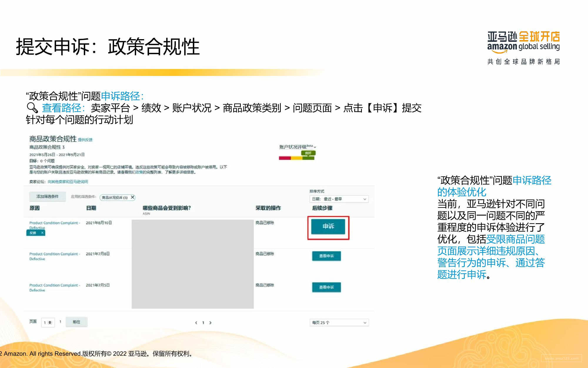Remove the 商品状况投诉 (3) filter chip
Screen dimensions: 588x368
tap(133, 197)
